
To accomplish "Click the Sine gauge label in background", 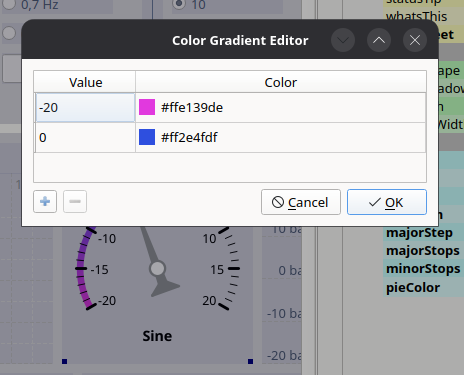I will pos(157,336).
